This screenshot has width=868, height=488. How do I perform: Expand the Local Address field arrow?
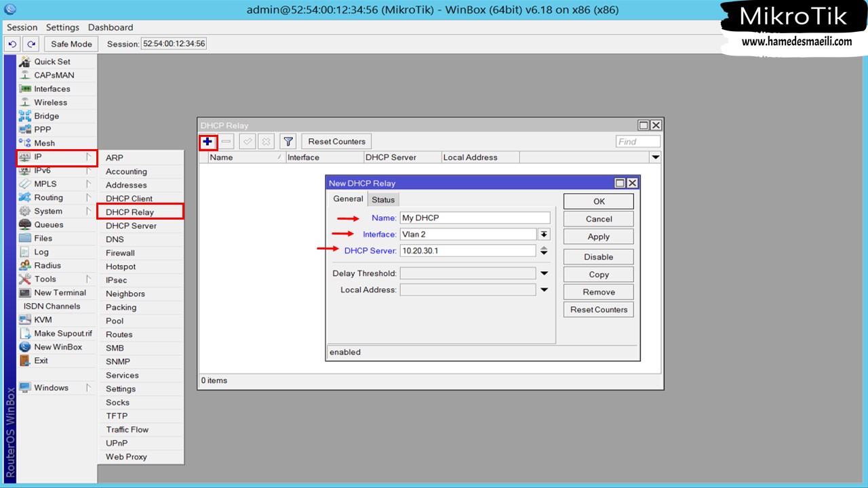[x=544, y=289]
